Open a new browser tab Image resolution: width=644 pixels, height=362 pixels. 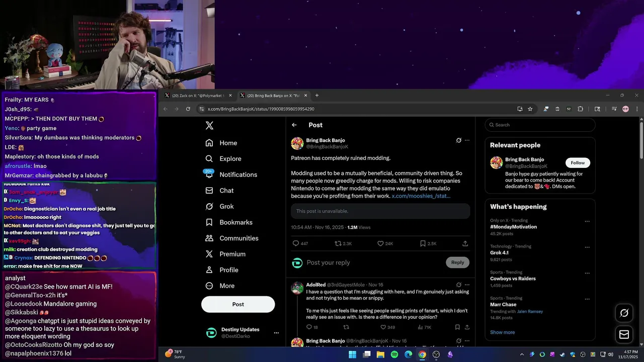pos(317,96)
